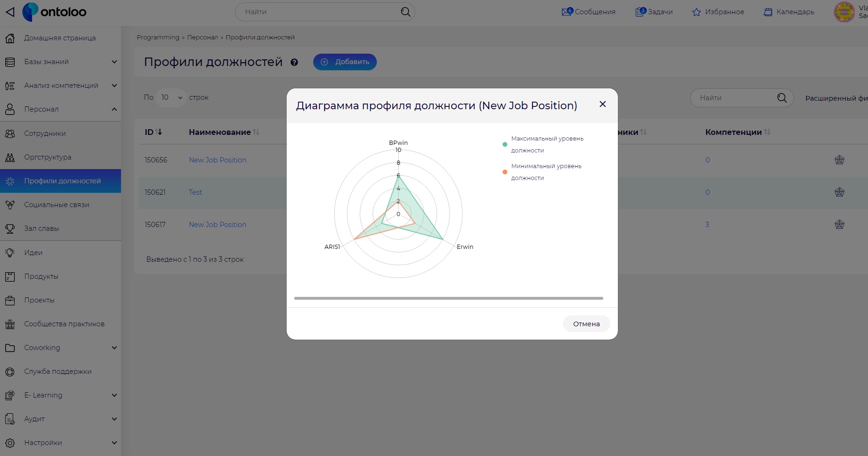Click competencies count 3 for row 150617
This screenshot has height=456, width=868.
click(707, 225)
